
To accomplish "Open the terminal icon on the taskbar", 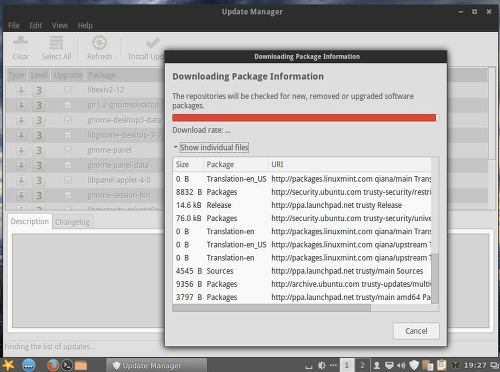I will click(67, 365).
